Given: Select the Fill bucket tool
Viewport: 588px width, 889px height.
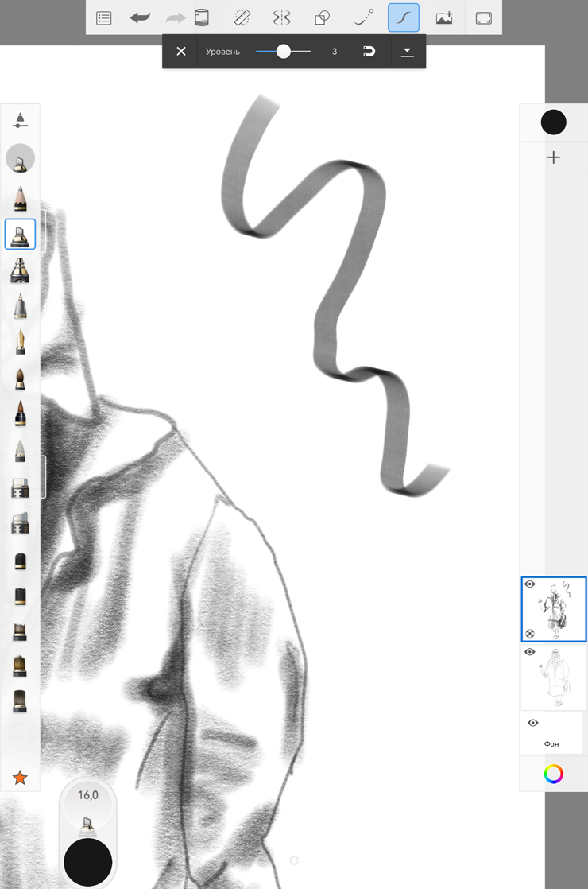Looking at the screenshot, I should click(x=202, y=17).
